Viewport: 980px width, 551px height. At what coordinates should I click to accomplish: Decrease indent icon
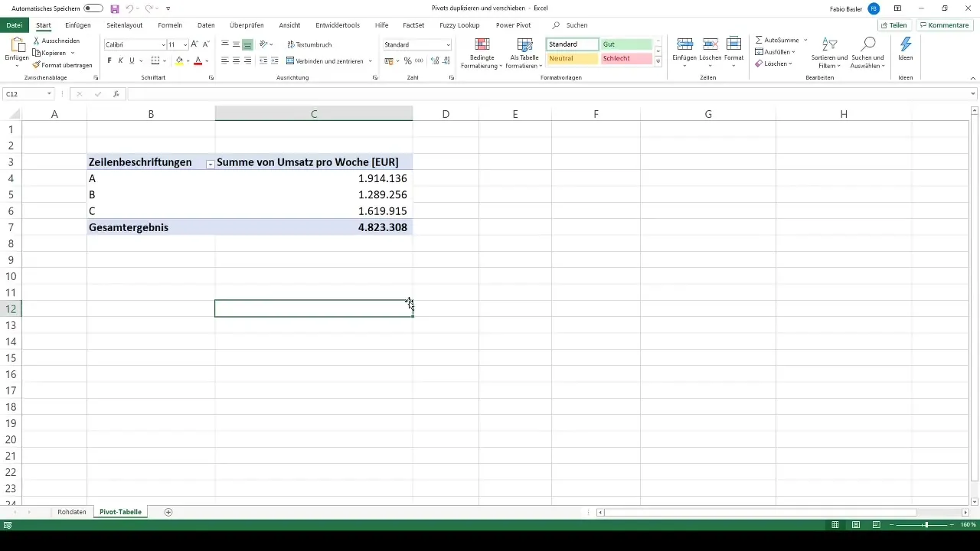pos(264,60)
